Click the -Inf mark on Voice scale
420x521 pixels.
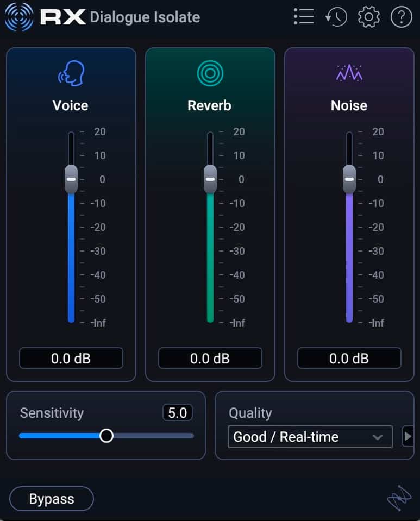coord(98,323)
